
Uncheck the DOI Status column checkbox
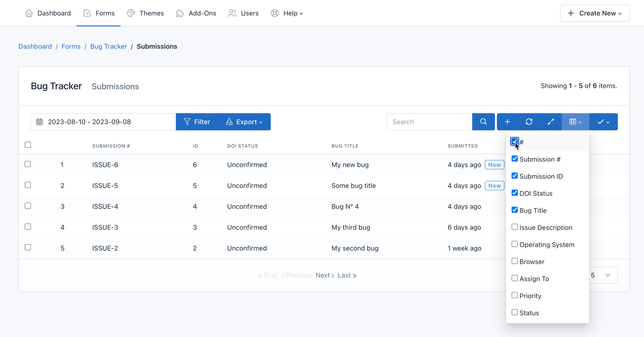[514, 193]
